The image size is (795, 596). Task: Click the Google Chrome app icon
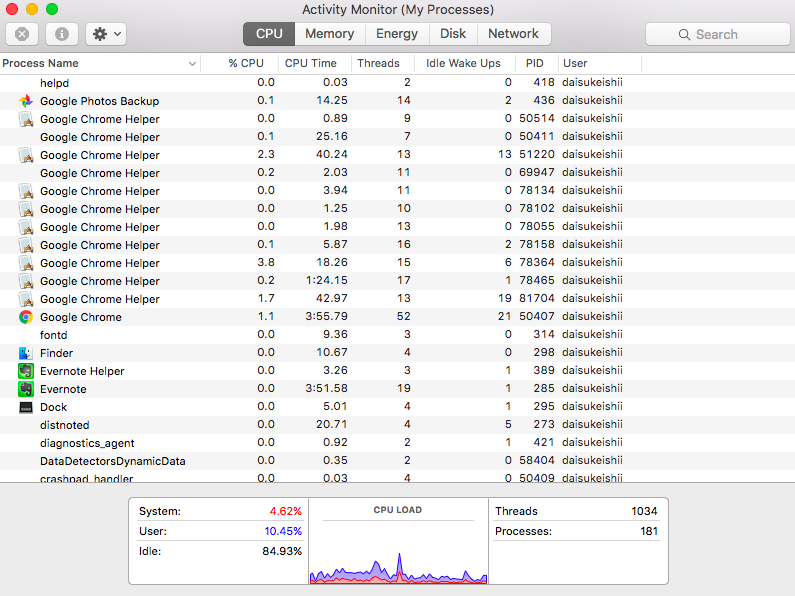click(x=26, y=317)
